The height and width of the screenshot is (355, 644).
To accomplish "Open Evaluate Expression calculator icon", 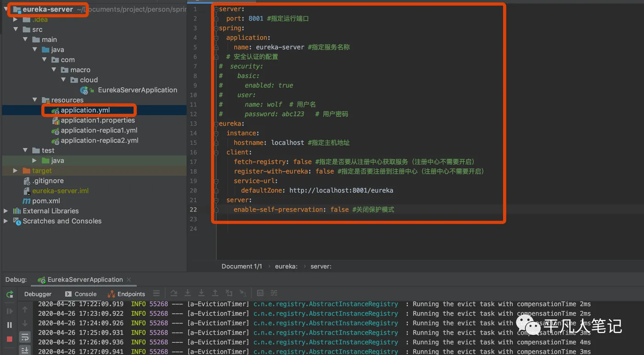I will coord(260,293).
